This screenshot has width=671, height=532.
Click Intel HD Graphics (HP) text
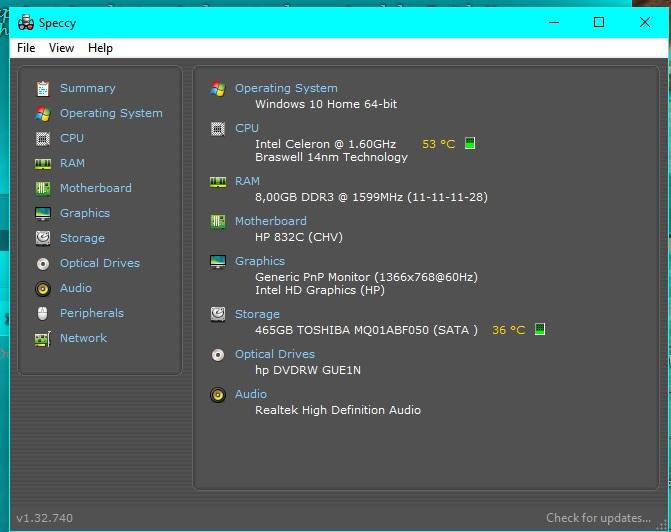pos(320,290)
